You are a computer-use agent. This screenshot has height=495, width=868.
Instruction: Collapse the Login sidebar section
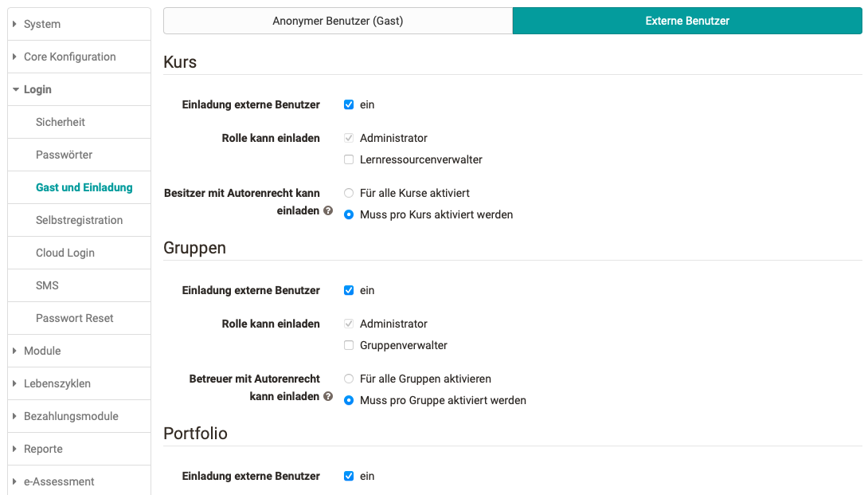click(x=37, y=89)
